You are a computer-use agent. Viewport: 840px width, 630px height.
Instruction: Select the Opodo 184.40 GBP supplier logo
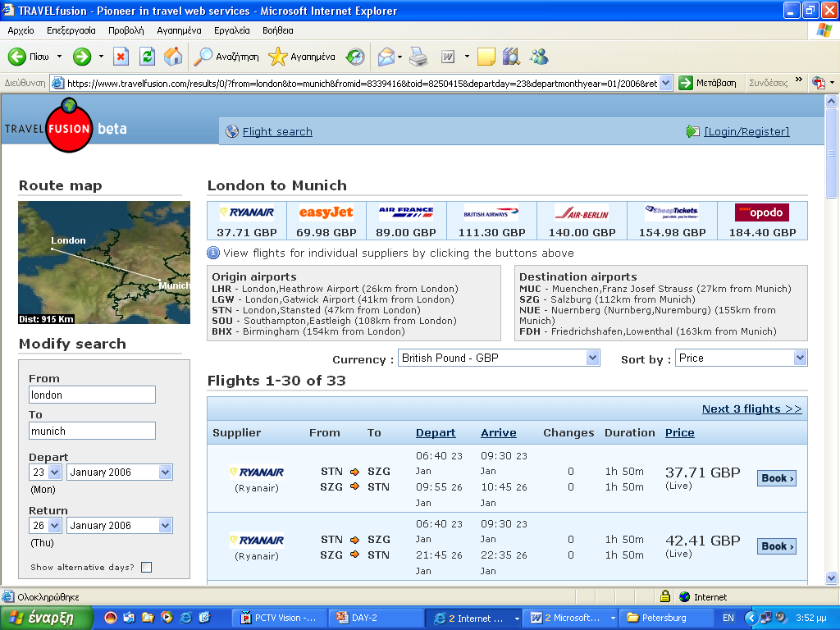(762, 212)
